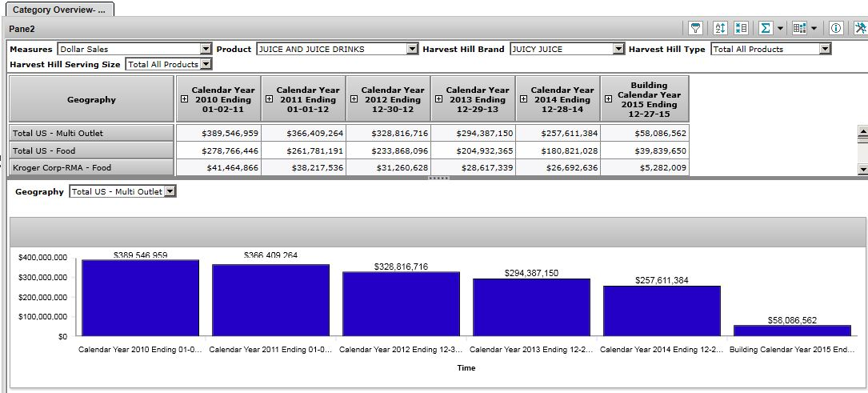This screenshot has width=868, height=393.
Task: Click the Total US - Food row header
Action: tap(91, 150)
